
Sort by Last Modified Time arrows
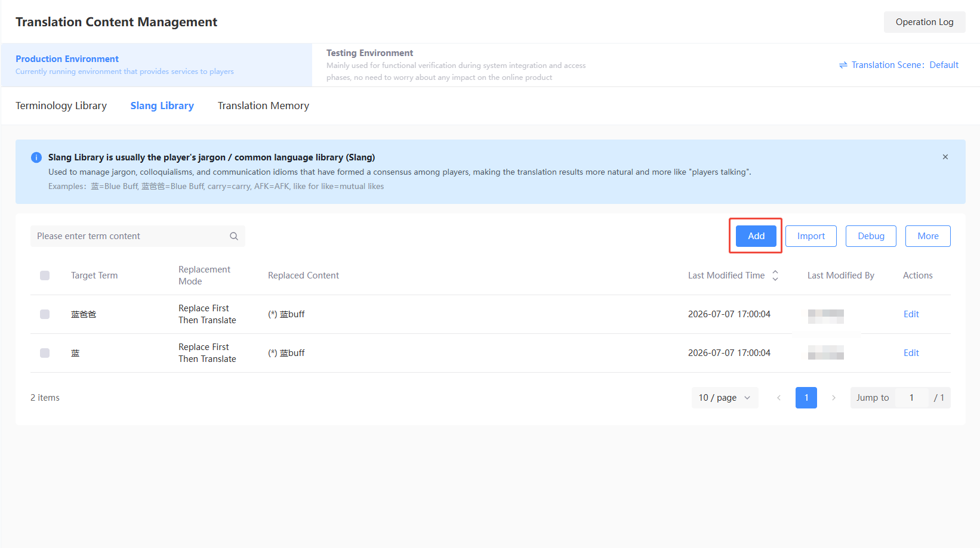pos(775,275)
